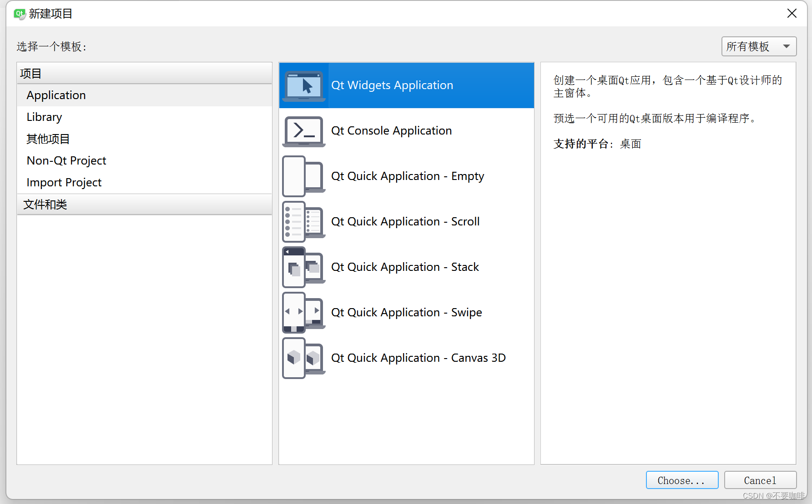Click the Qt Quick Canvas 3D cube icon
812x504 pixels.
(x=304, y=358)
